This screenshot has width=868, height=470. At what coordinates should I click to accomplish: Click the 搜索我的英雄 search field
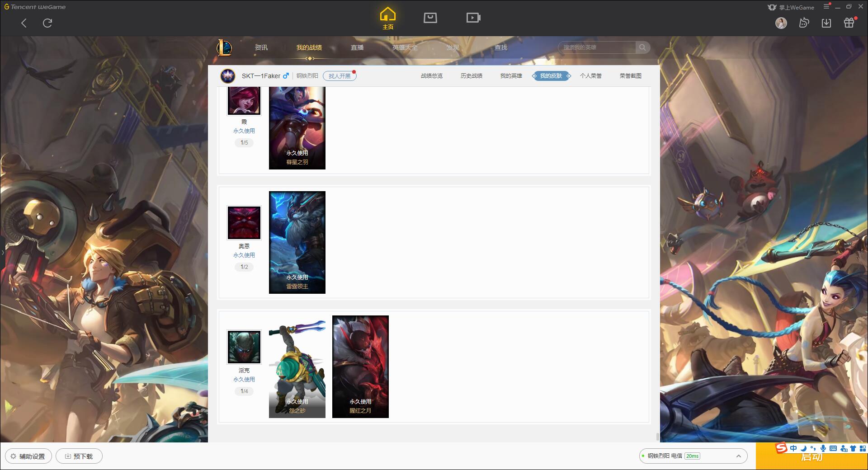point(597,47)
